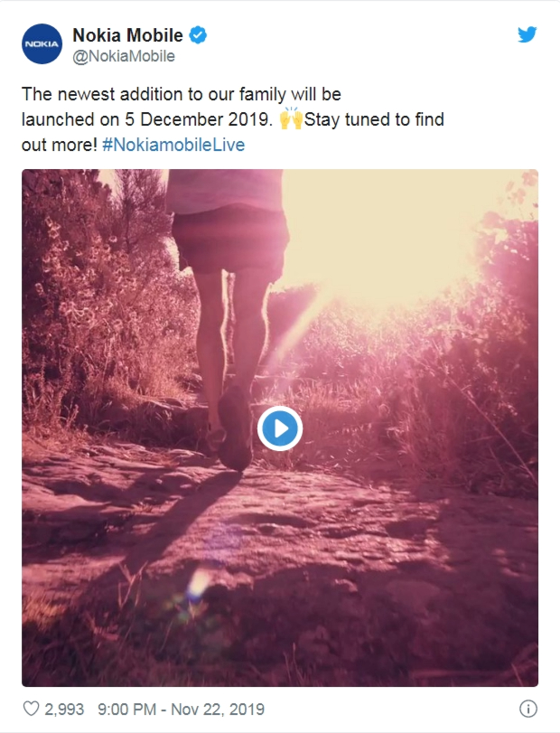The height and width of the screenshot is (733, 560).
Task: Click the 'Stay tuned to find' text
Action: 374,119
